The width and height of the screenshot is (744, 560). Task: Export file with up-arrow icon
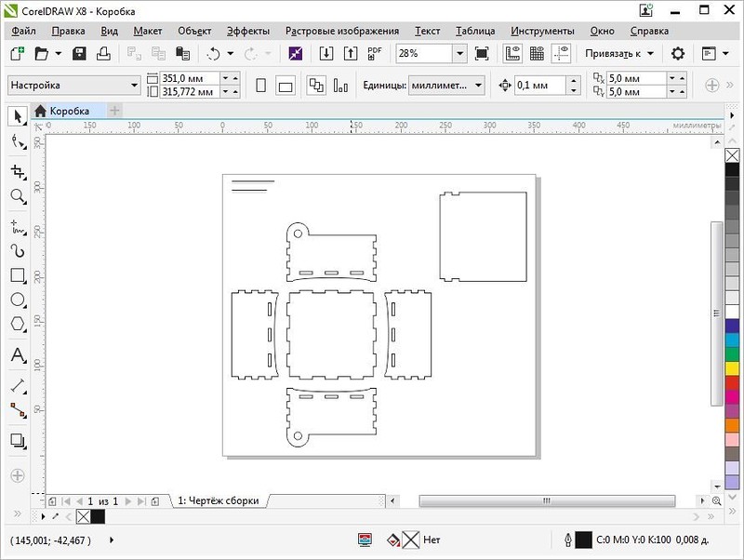click(351, 53)
